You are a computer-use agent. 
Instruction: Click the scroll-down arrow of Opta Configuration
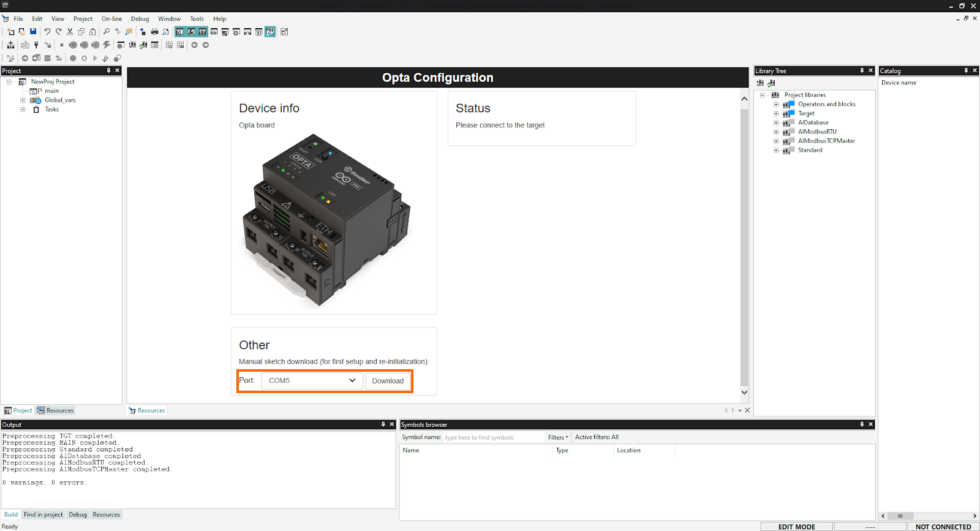[x=744, y=393]
